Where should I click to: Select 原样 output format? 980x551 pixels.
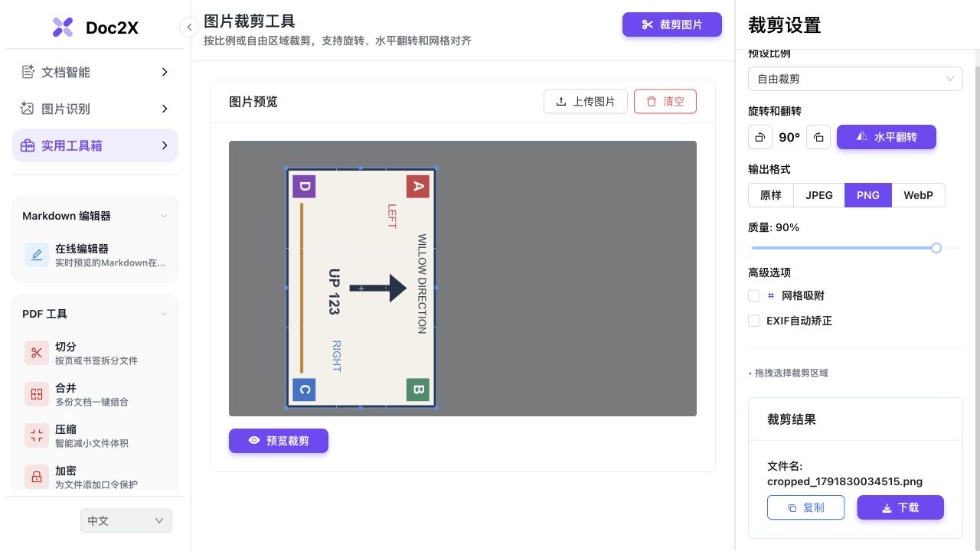pos(771,195)
